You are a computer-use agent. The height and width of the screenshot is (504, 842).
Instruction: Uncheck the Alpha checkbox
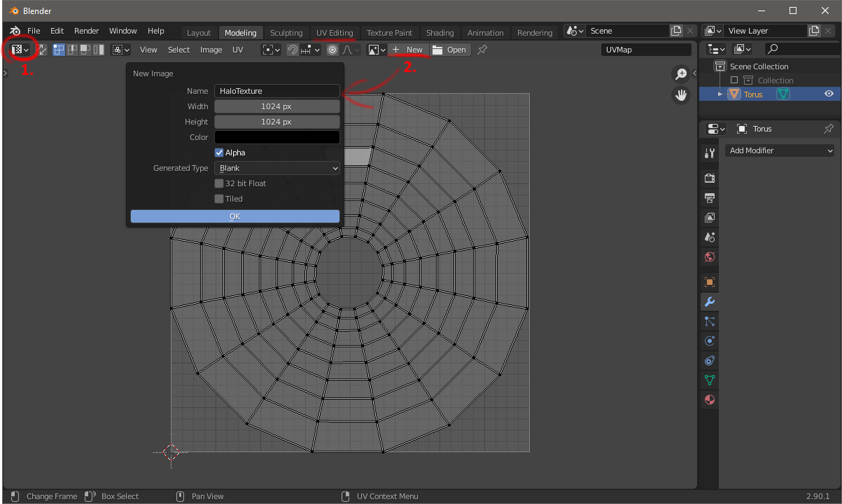click(219, 153)
